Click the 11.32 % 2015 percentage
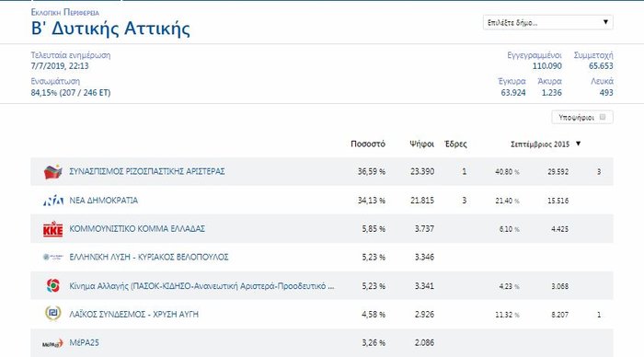 click(x=507, y=315)
